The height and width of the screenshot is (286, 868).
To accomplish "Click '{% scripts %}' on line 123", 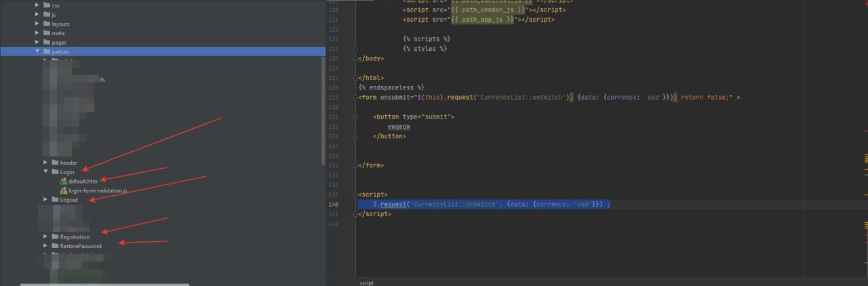I will pyautogui.click(x=426, y=39).
